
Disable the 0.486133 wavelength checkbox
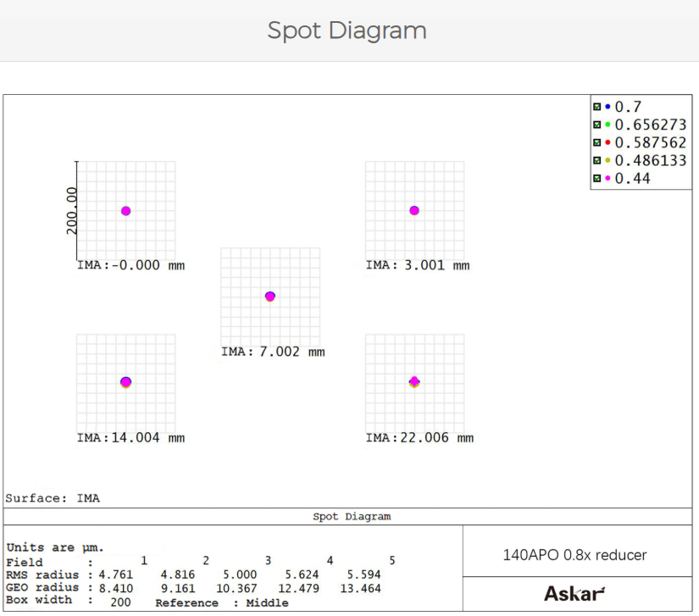point(597,160)
